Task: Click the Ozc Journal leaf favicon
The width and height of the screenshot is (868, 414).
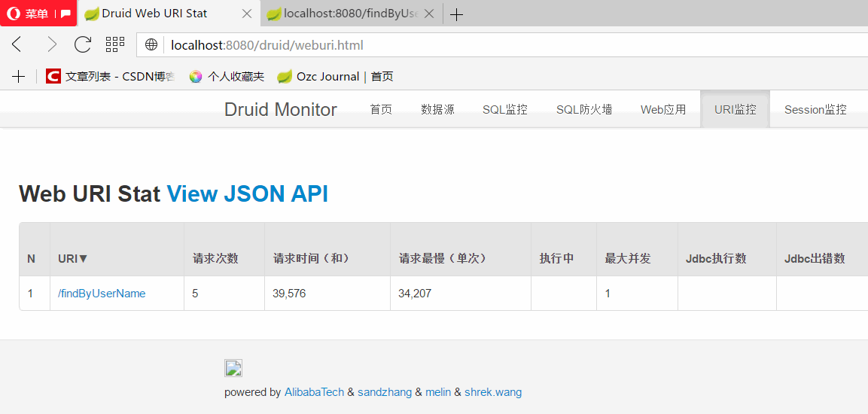Action: pos(285,76)
